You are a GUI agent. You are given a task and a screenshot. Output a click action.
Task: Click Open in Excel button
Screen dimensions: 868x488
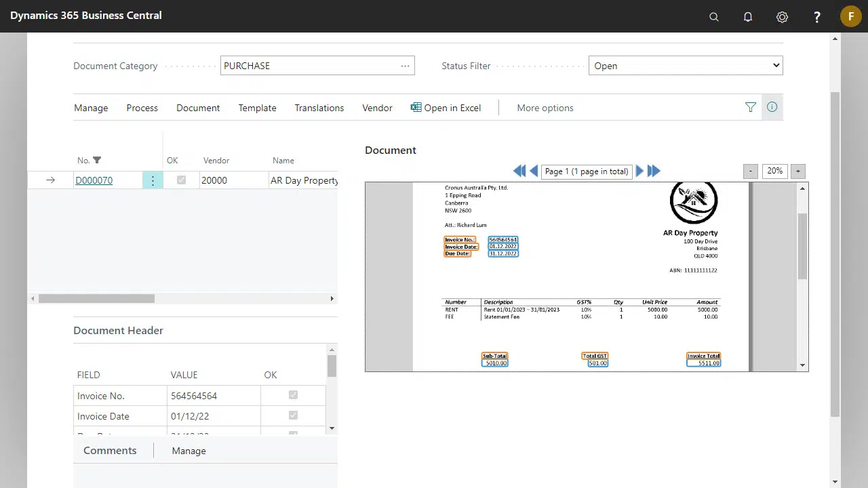(446, 108)
